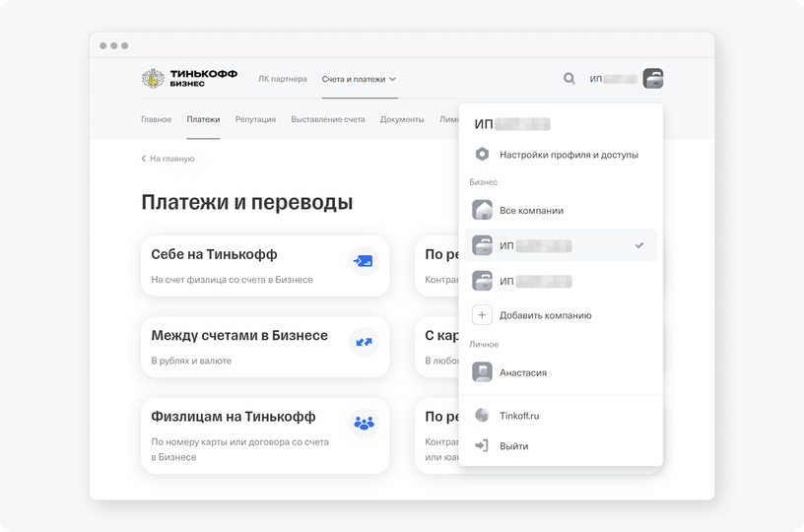Click Выйти to log out

[x=561, y=445]
